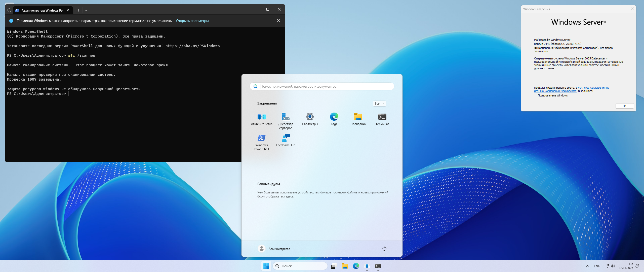Launch Edge from Start menu pins
The width and height of the screenshot is (644, 272).
334,119
